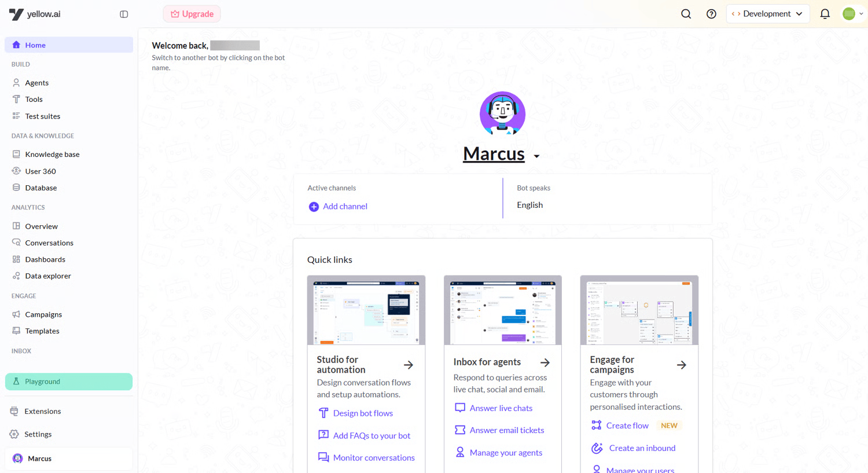Open the Development environment dropdown

(767, 14)
